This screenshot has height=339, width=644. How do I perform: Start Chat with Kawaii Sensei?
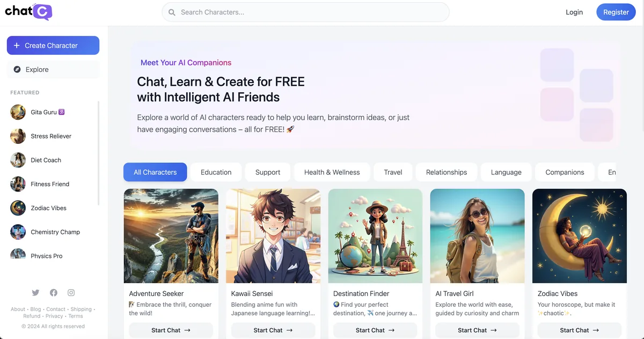[x=273, y=330]
